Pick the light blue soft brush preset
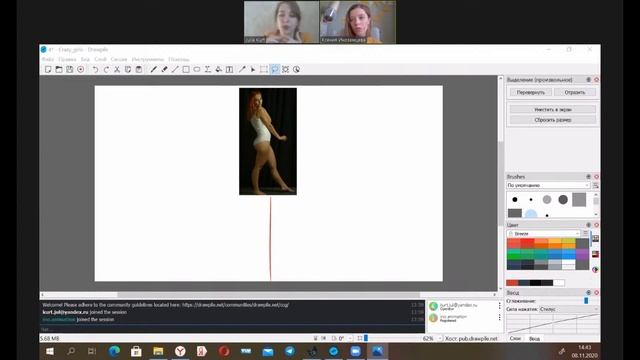Image resolution: width=640 pixels, height=360 pixels. (531, 213)
